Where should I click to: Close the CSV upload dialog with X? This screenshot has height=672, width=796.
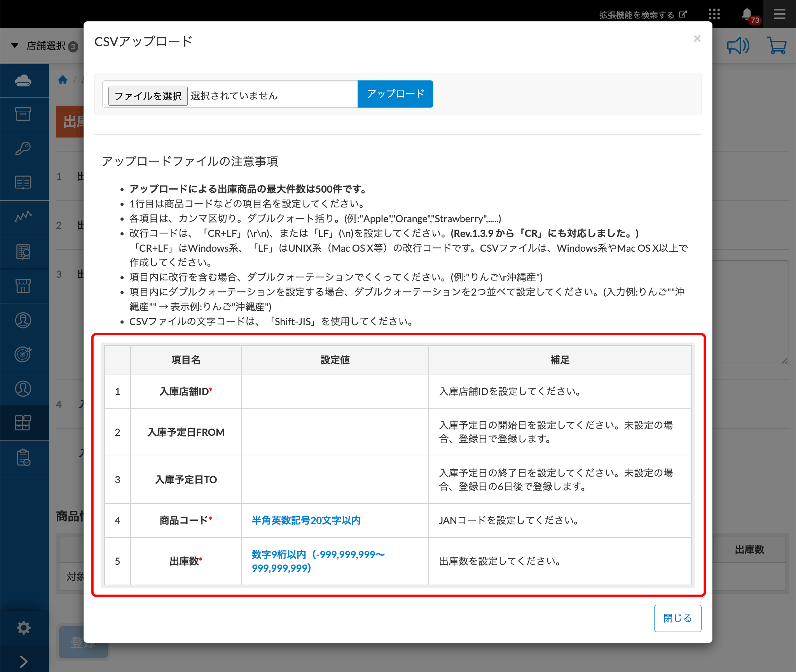tap(697, 38)
